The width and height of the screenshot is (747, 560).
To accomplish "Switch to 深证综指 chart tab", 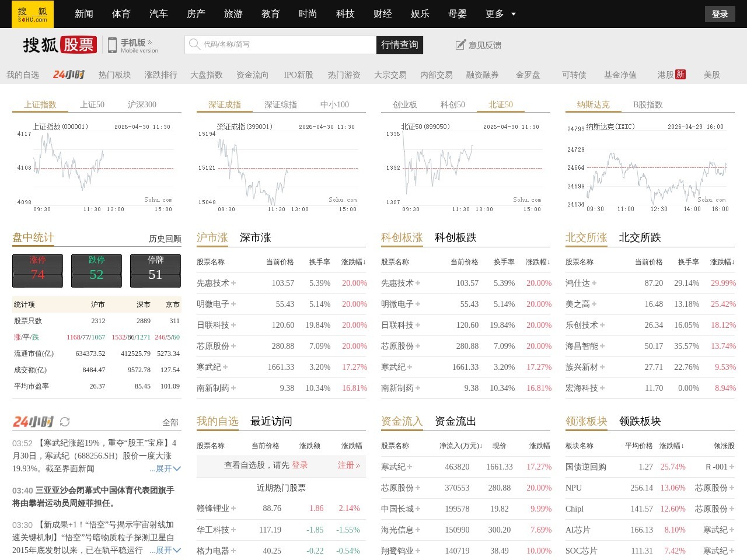I will coord(281,104).
